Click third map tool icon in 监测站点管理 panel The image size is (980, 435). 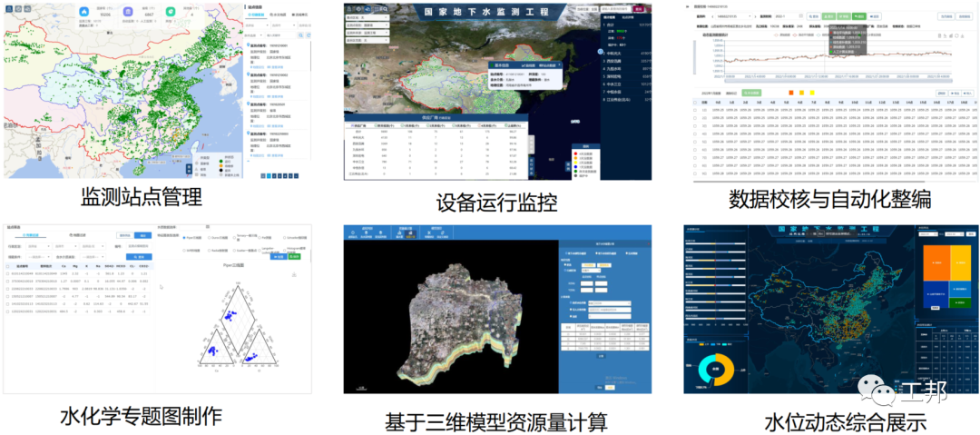27,9
